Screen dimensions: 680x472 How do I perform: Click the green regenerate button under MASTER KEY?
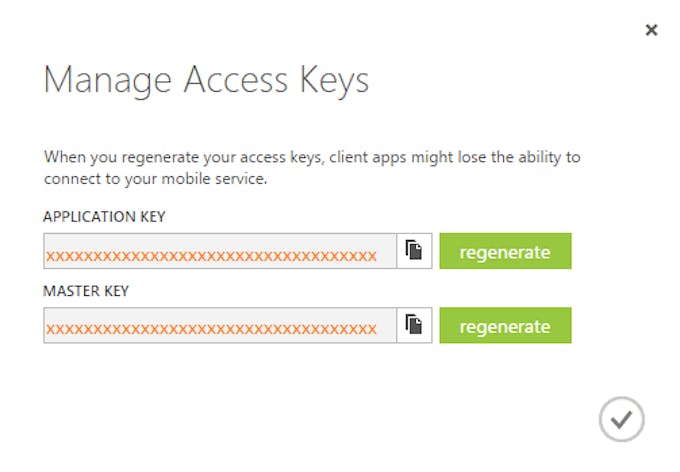point(505,325)
